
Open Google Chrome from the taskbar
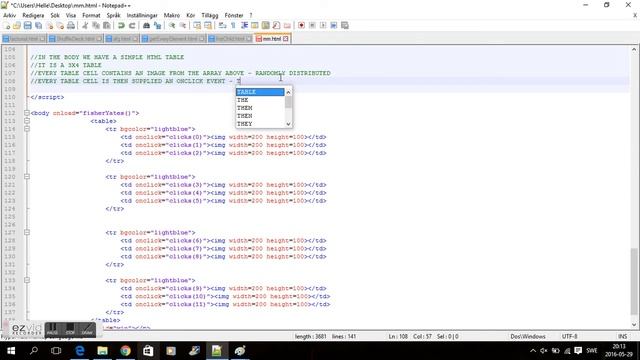125,351
